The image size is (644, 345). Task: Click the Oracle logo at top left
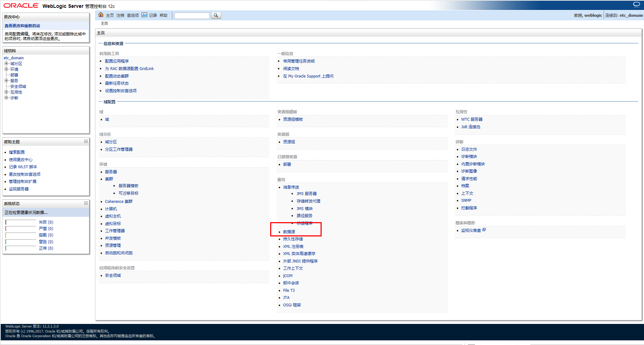click(x=21, y=6)
